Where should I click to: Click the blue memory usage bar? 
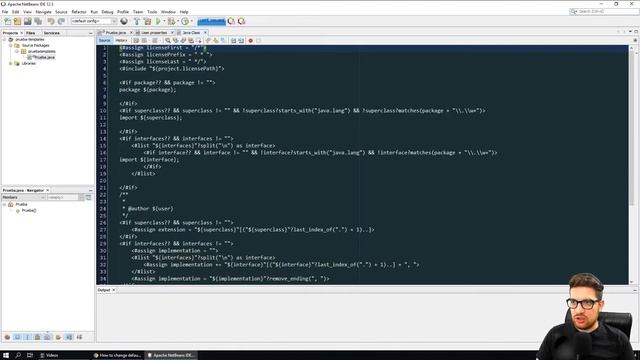[x=211, y=21]
